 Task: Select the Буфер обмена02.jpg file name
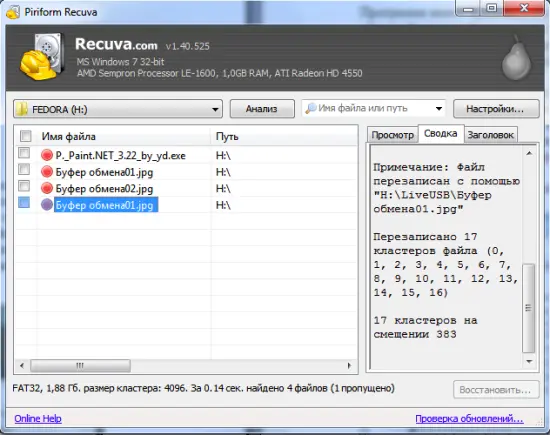[104, 189]
